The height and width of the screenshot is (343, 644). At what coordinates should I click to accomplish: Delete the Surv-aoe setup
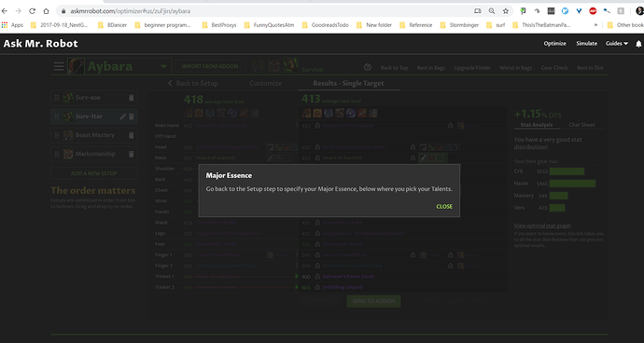[132, 98]
